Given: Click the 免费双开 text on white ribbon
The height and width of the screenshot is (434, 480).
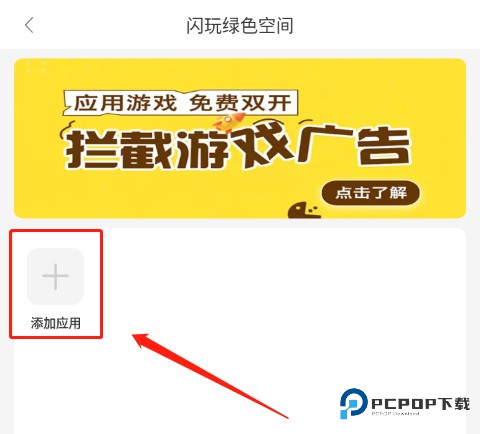Looking at the screenshot, I should coord(240,103).
